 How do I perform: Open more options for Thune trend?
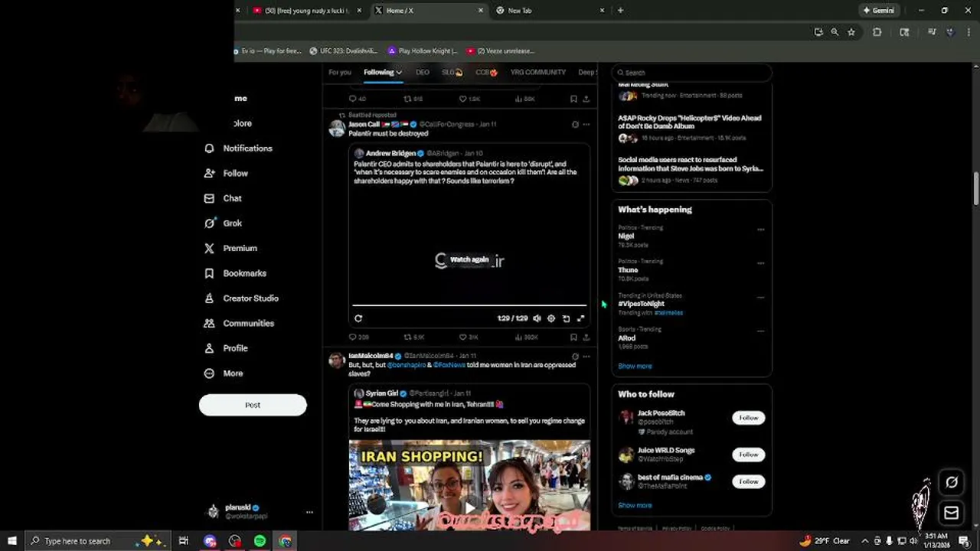click(760, 263)
